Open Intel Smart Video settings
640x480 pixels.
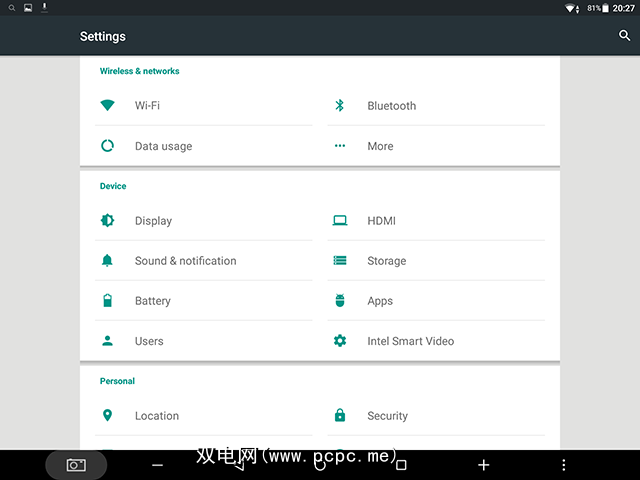[436, 341]
